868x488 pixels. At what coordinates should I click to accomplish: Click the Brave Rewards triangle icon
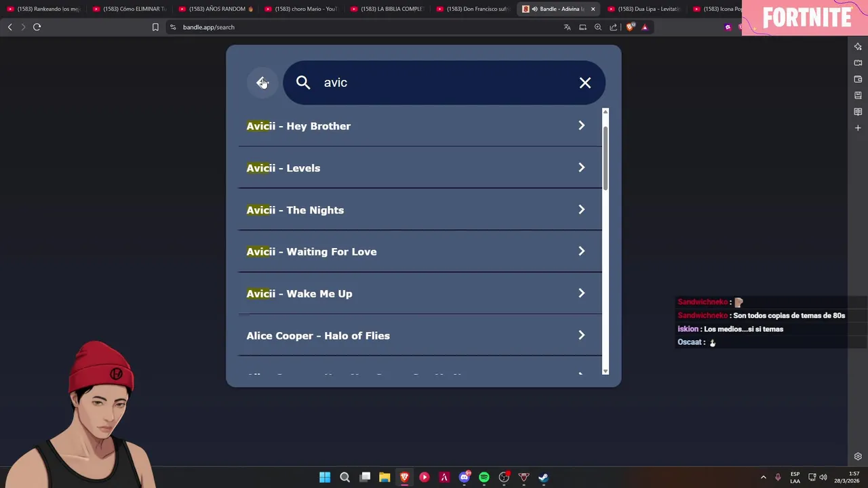pyautogui.click(x=645, y=27)
